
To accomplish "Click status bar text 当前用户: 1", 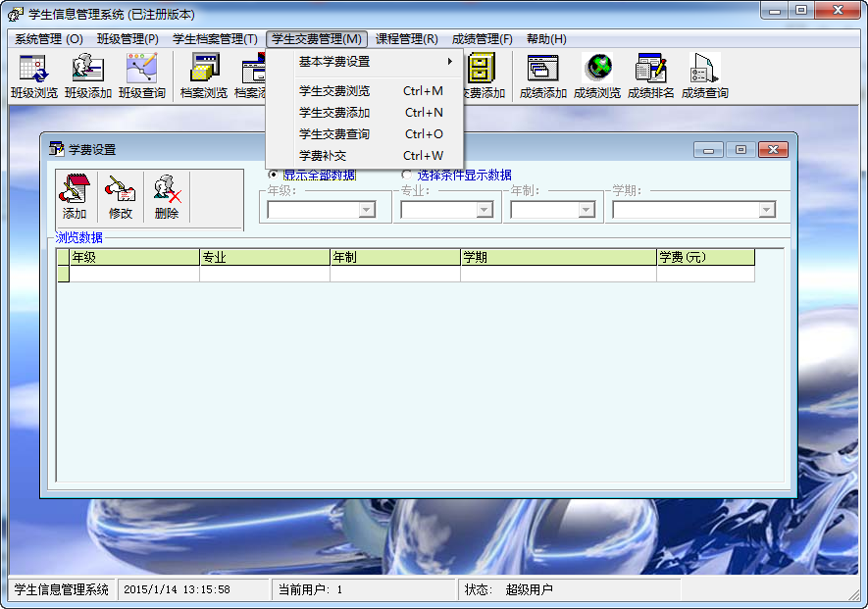I will pos(310,589).
